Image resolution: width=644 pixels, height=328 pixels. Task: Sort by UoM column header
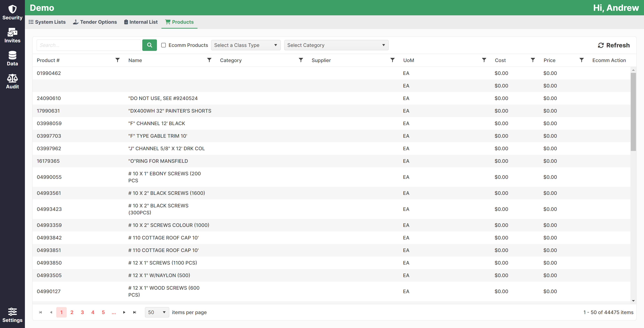click(409, 60)
